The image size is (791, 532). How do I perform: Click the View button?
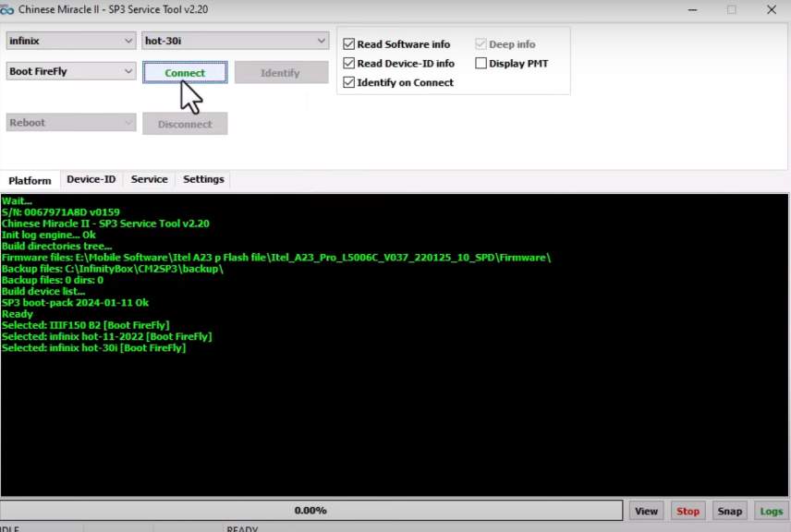coord(646,511)
